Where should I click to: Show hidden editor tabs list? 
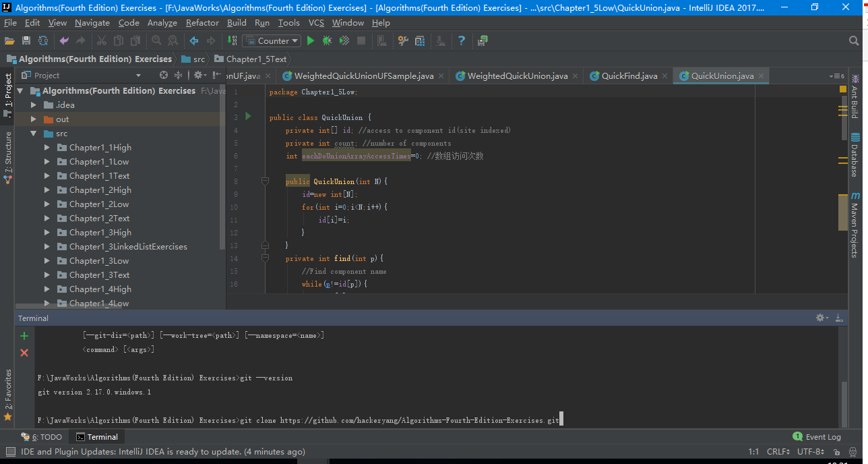[838, 76]
